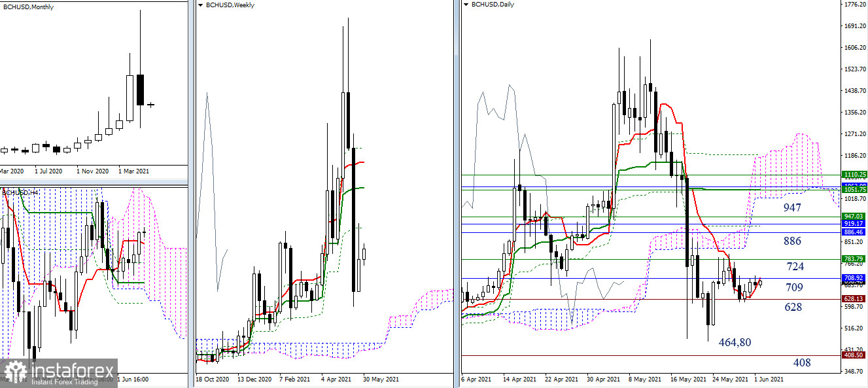Click the 7 Feb 2021 date on the Weekly chart

click(295, 379)
